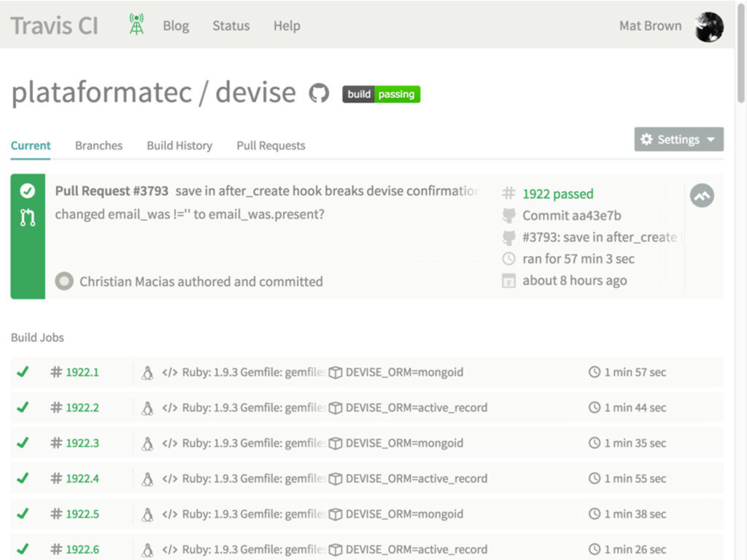Click the Linux penguin icon in job 1922.2 row
The height and width of the screenshot is (560, 747).
tap(147, 408)
